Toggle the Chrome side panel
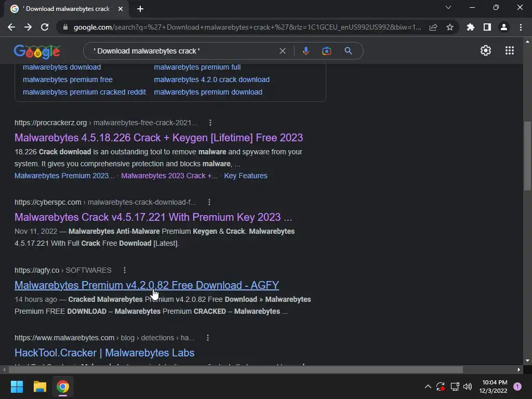The image size is (532, 399). click(x=487, y=27)
